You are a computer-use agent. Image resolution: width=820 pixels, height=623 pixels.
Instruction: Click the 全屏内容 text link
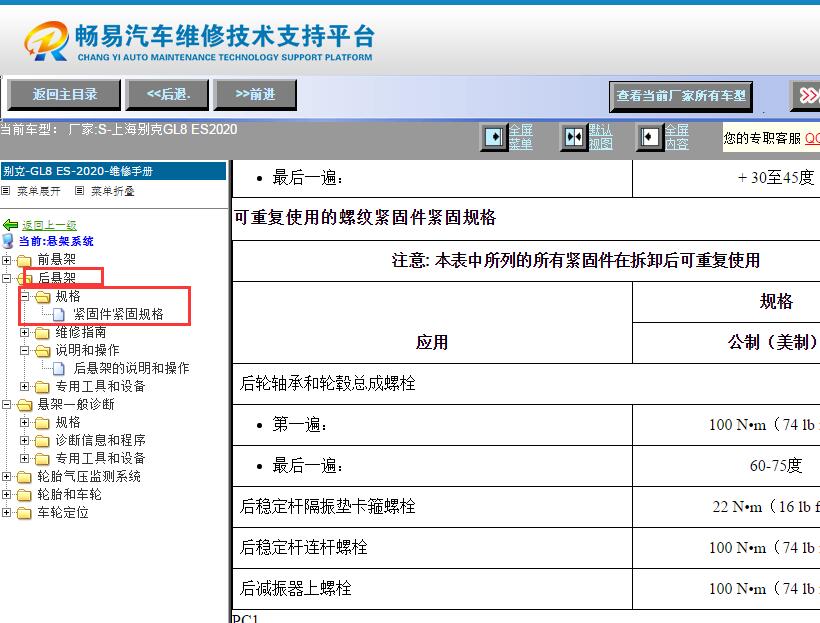pos(677,137)
